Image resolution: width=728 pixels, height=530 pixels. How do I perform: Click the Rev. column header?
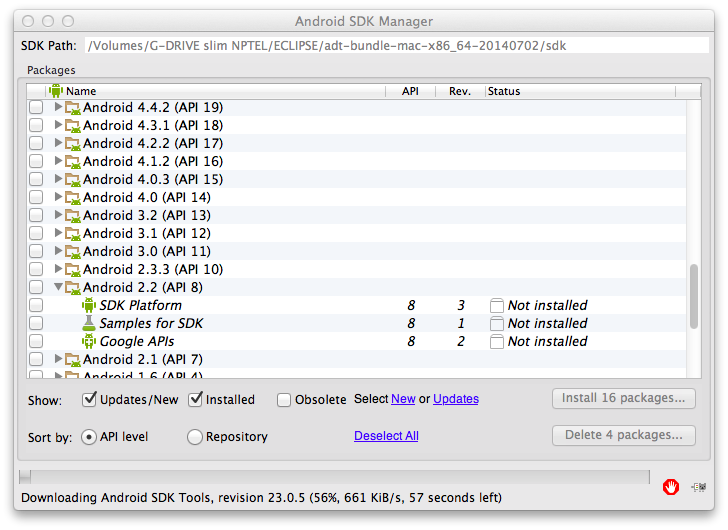pos(460,91)
